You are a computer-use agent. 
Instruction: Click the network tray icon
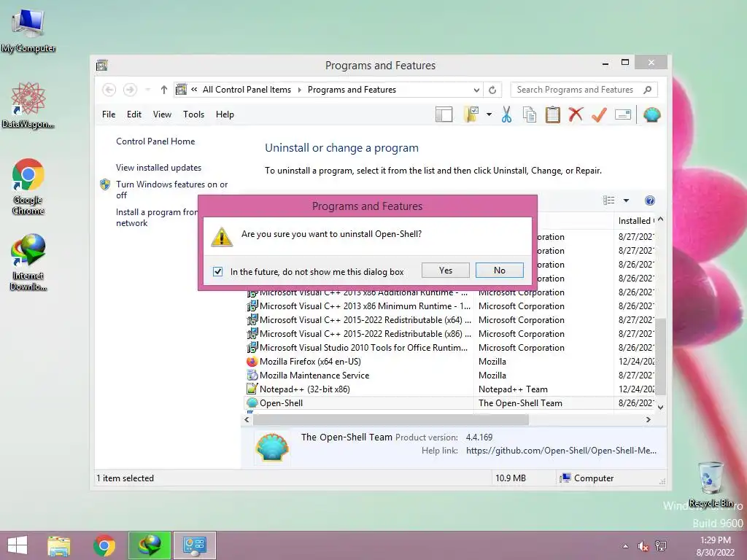tap(661, 546)
